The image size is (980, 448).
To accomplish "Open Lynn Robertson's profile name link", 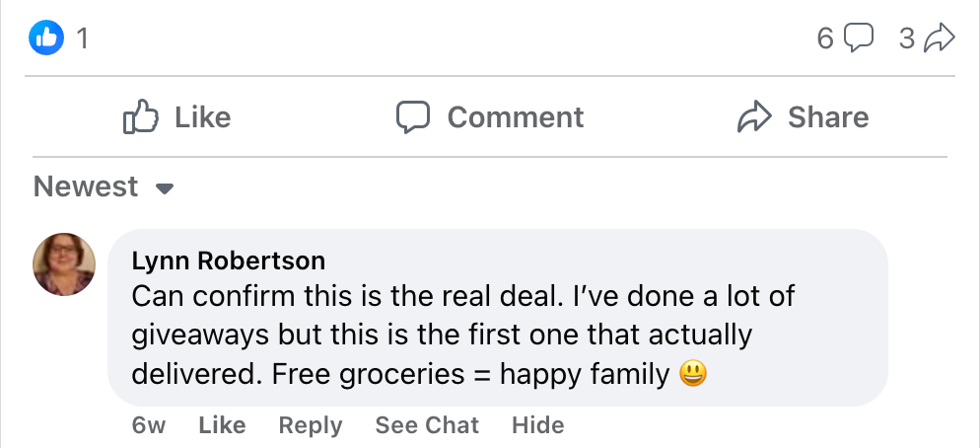I will click(x=228, y=261).
